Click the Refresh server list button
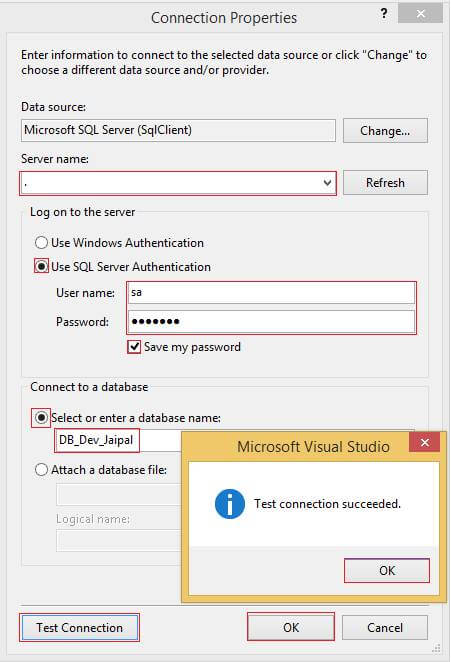The image size is (451, 662). pos(385,183)
